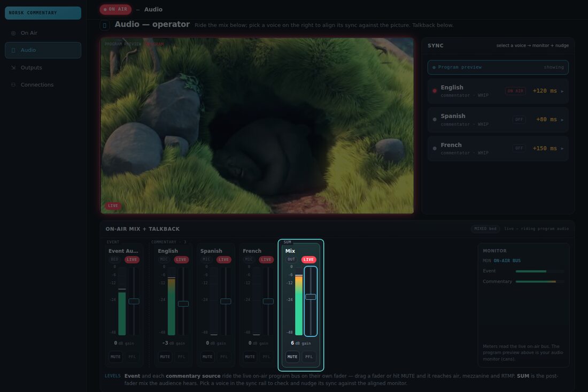
Task: Expand the English sync row arrow
Action: point(562,91)
